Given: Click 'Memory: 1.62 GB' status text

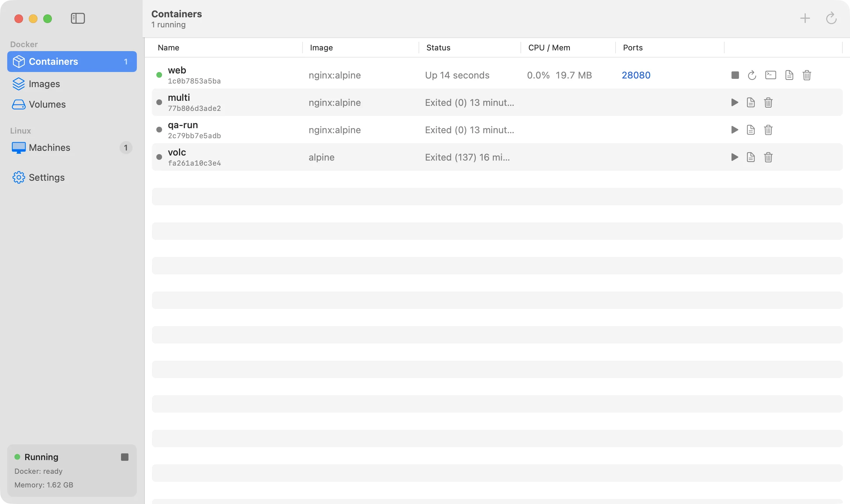Looking at the screenshot, I should tap(44, 485).
